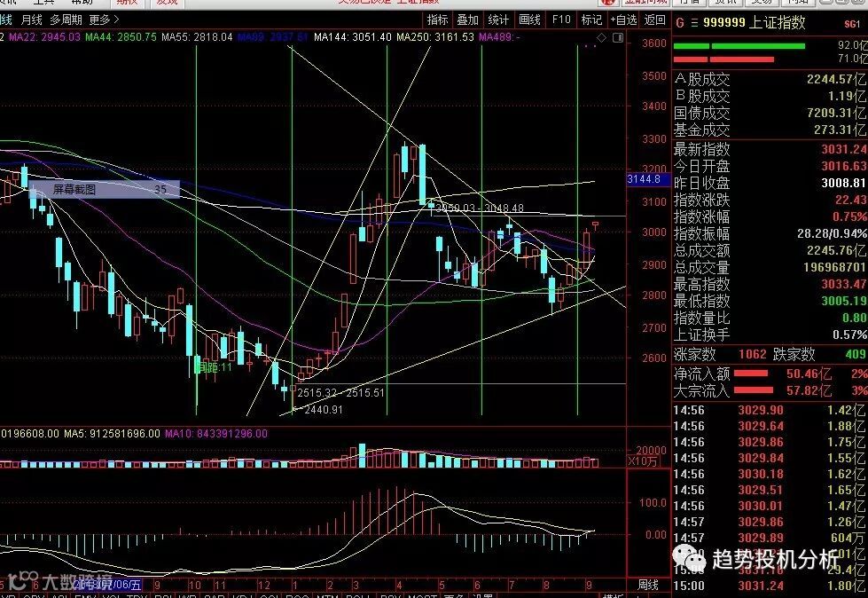Select the MA489 legend entry
The image size is (868, 598).
point(499,37)
